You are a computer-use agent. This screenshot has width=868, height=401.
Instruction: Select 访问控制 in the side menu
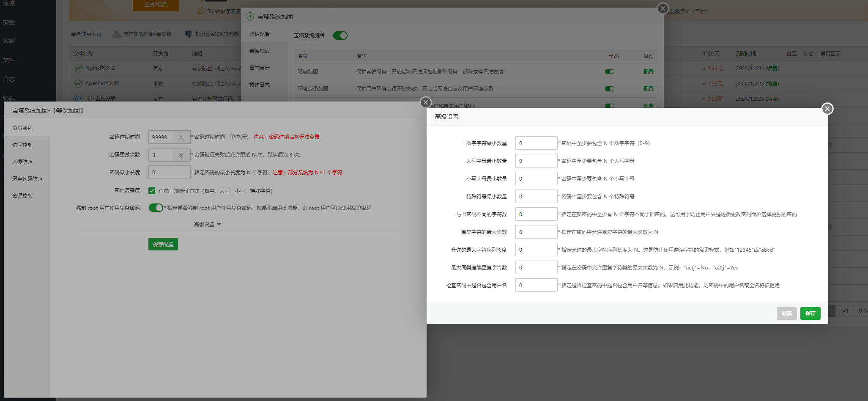pyautogui.click(x=27, y=145)
